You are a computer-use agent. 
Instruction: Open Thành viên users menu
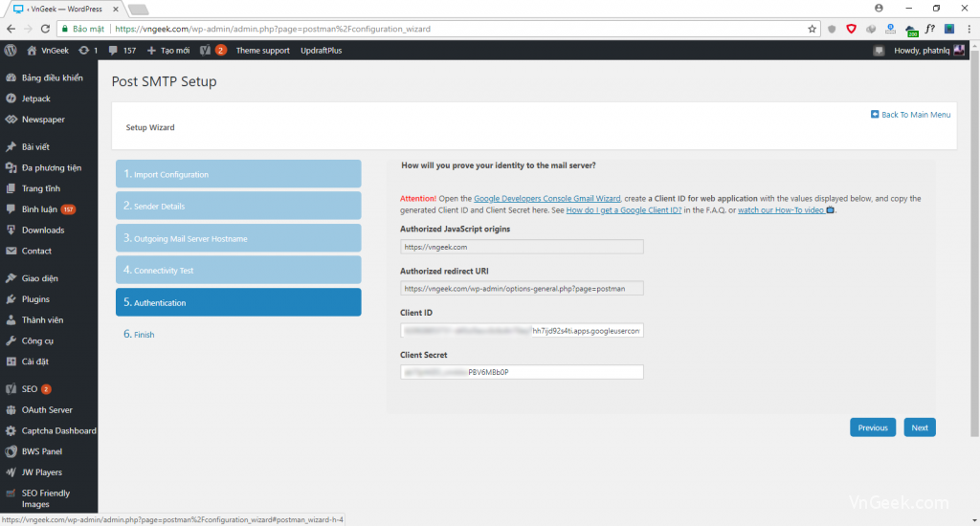(49, 319)
